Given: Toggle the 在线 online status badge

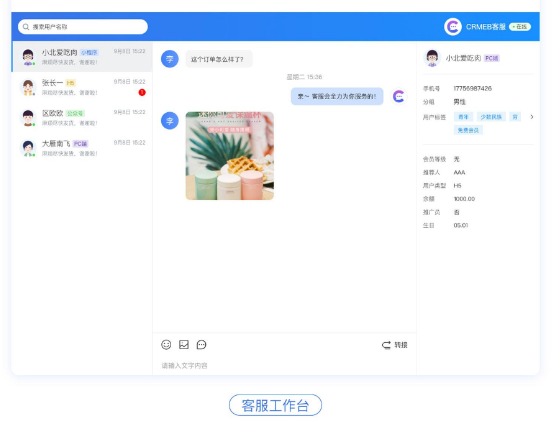Looking at the screenshot, I should (520, 27).
